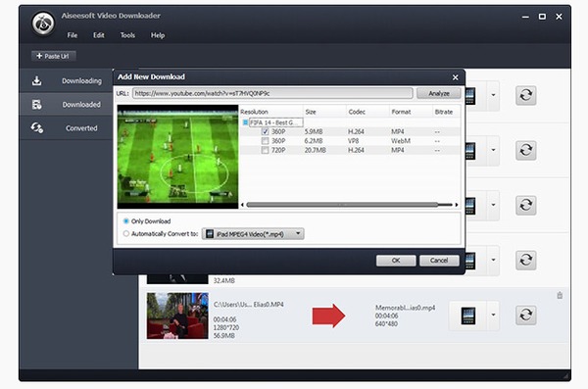Click the Resolution column header
This screenshot has height=389, width=588.
[x=271, y=112]
